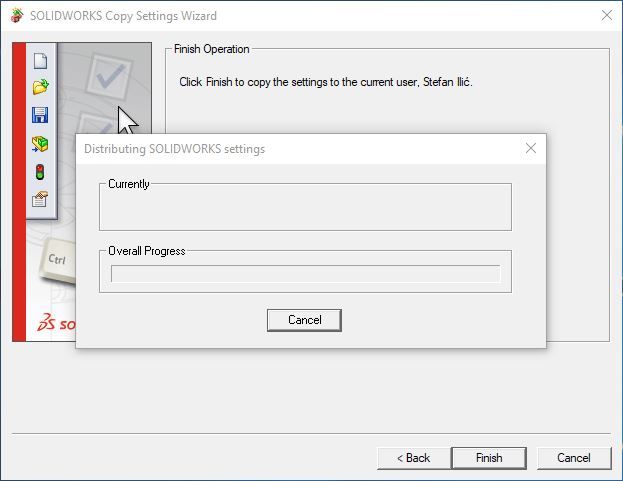The image size is (623, 481).
Task: Click the clipboard properties icon
Action: pos(40,199)
